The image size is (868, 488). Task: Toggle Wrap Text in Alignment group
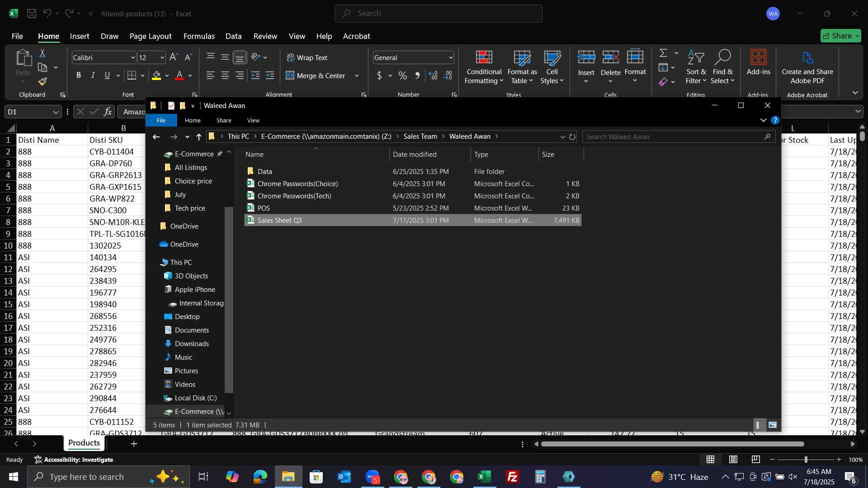point(307,58)
